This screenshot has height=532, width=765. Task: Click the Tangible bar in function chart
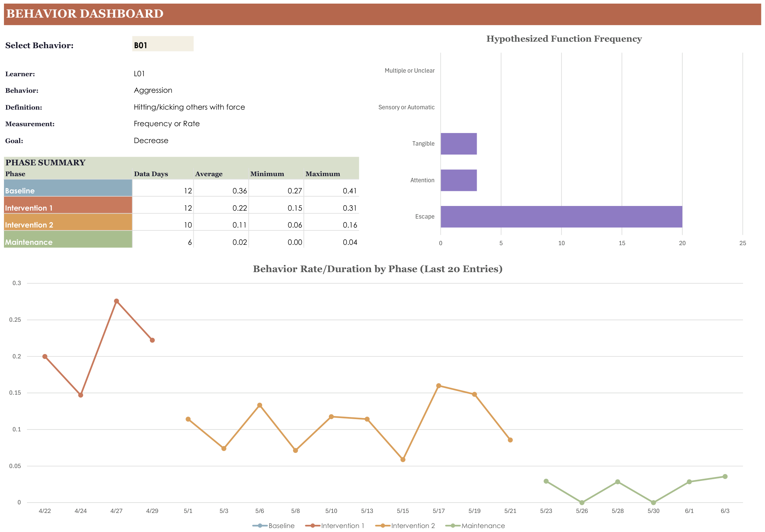coord(459,144)
